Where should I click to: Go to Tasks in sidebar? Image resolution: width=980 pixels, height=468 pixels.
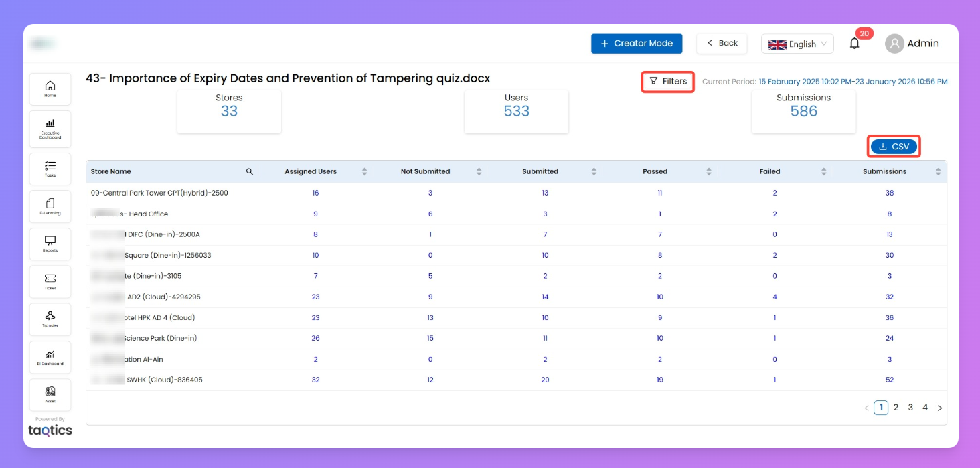click(x=50, y=168)
